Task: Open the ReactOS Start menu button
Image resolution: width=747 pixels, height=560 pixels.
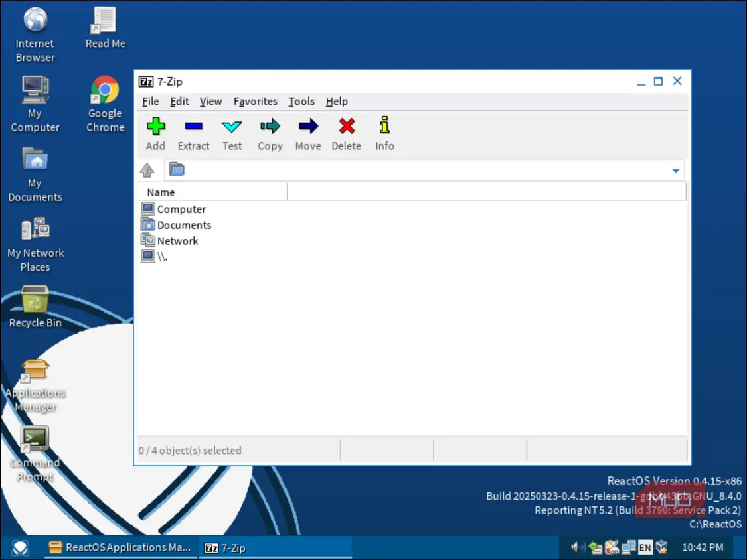Action: tap(19, 548)
